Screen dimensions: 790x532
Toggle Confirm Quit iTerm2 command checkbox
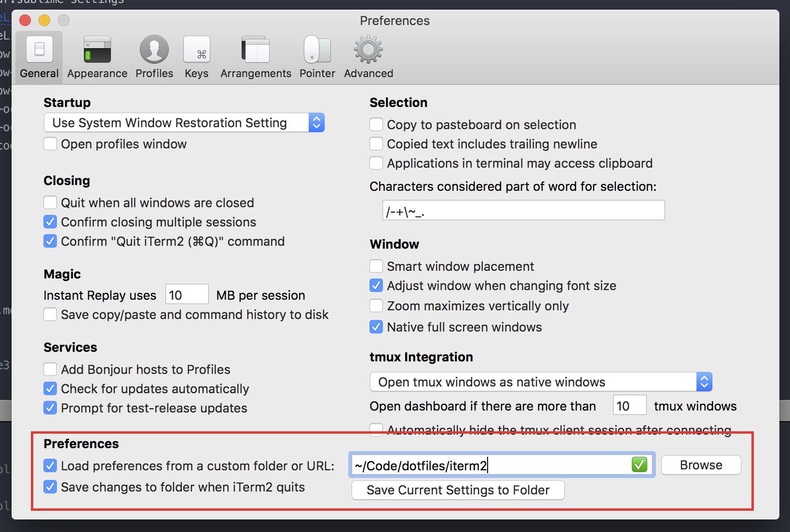50,241
